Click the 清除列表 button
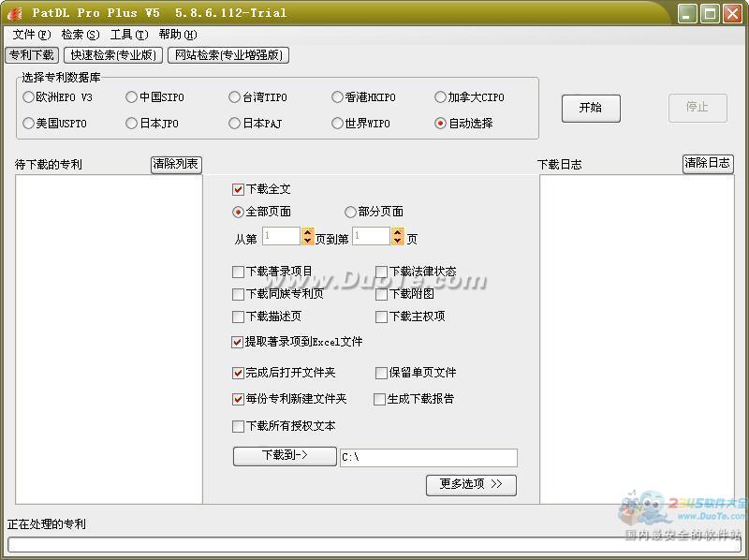The width and height of the screenshot is (749, 560). 176,165
